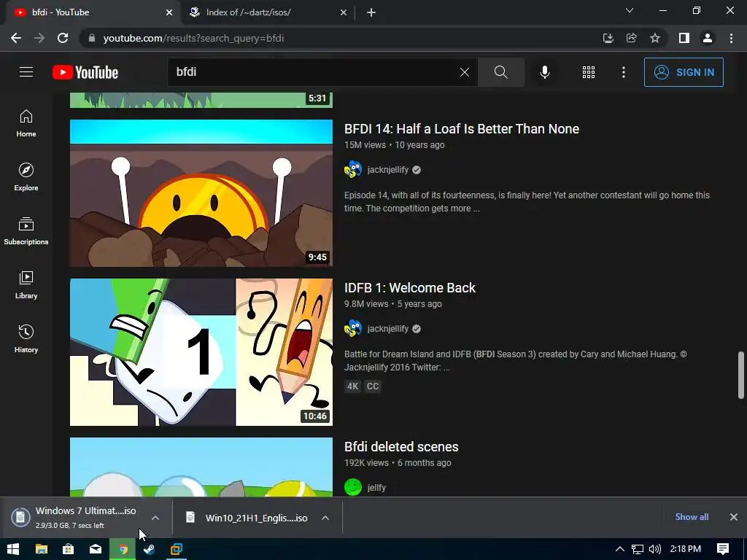The height and width of the screenshot is (560, 747).
Task: Click the address bar URL
Action: click(x=193, y=38)
